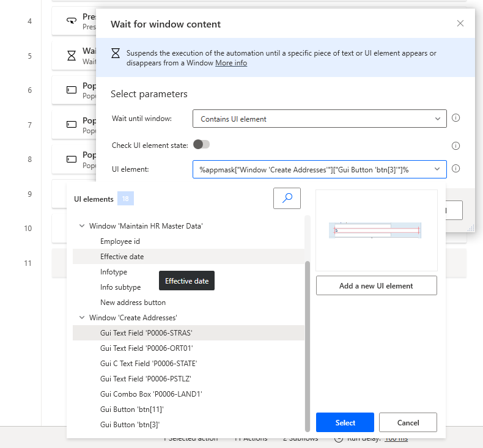
Task: Collapse the Window 'Maintain HR Master Data' node
Action: pyautogui.click(x=82, y=226)
